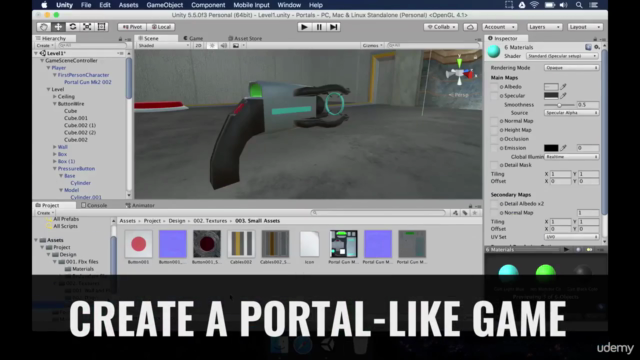The image size is (640, 360).
Task: Click the volume icon in menu bar
Action: pos(564,5)
